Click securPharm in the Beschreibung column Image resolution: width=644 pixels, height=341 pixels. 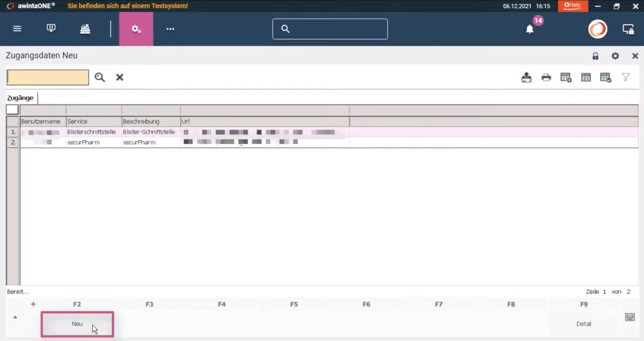pyautogui.click(x=151, y=142)
